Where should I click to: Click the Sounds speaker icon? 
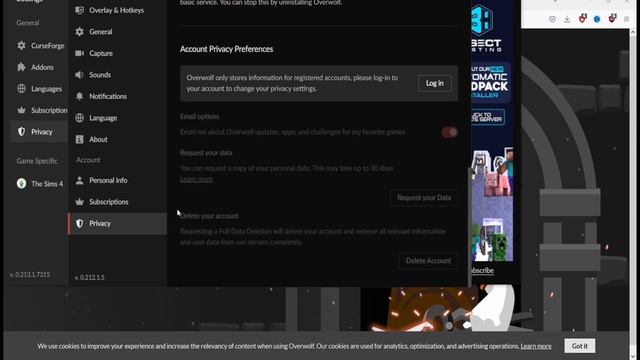(x=80, y=75)
